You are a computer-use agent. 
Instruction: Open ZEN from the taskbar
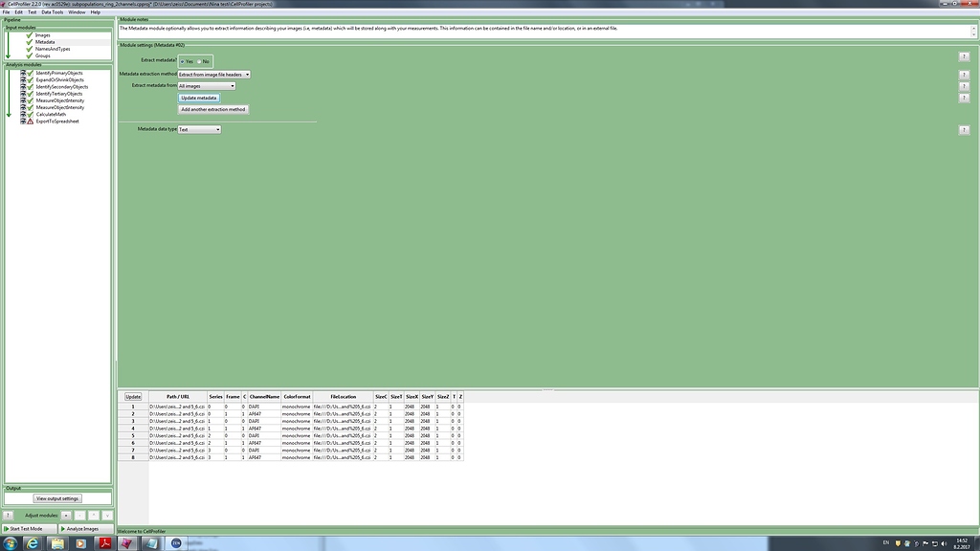175,541
